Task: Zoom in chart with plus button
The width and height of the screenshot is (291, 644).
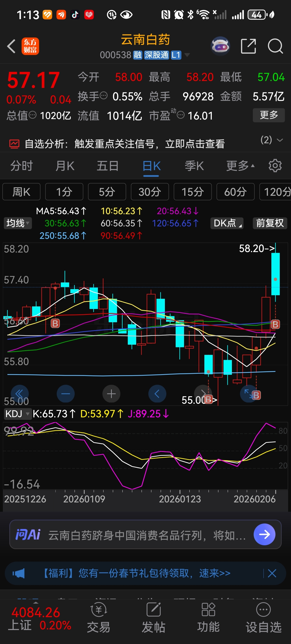Action: pyautogui.click(x=112, y=394)
